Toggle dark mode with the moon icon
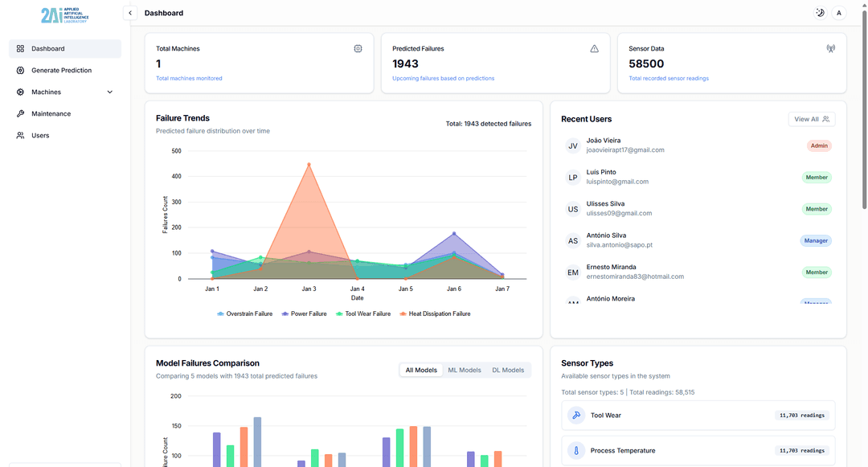Image resolution: width=868 pixels, height=467 pixels. coord(819,13)
